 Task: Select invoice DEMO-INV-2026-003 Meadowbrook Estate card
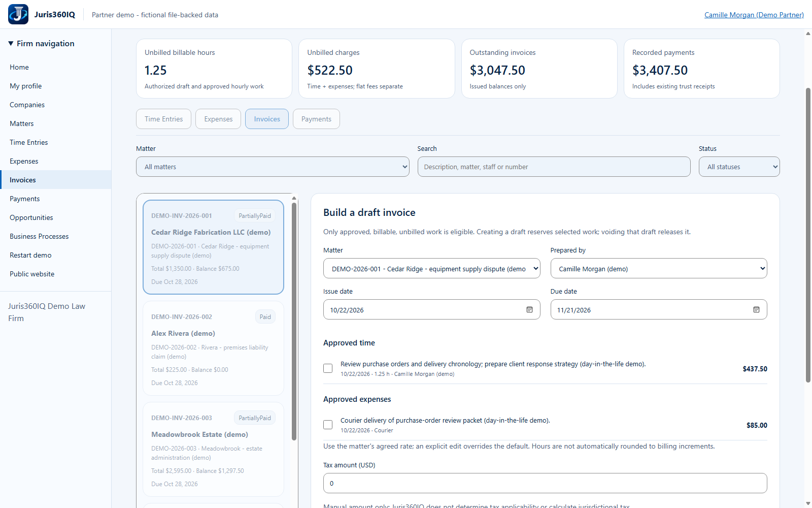(213, 450)
